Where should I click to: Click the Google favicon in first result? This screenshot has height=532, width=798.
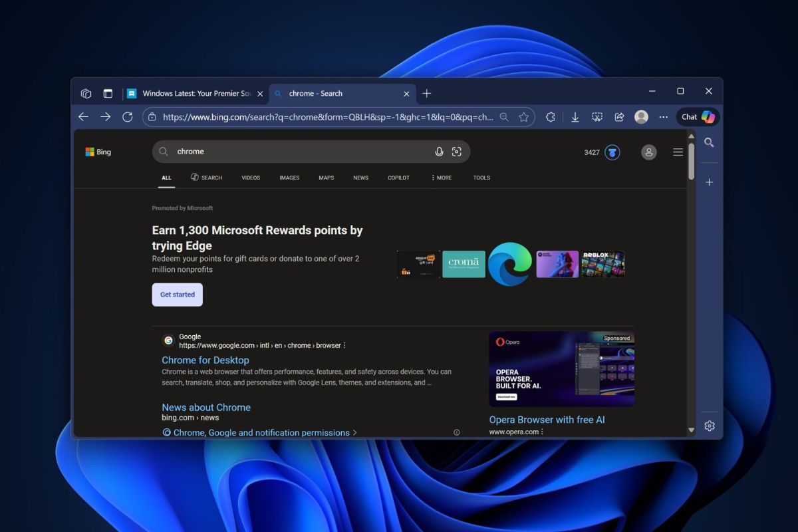pos(169,340)
